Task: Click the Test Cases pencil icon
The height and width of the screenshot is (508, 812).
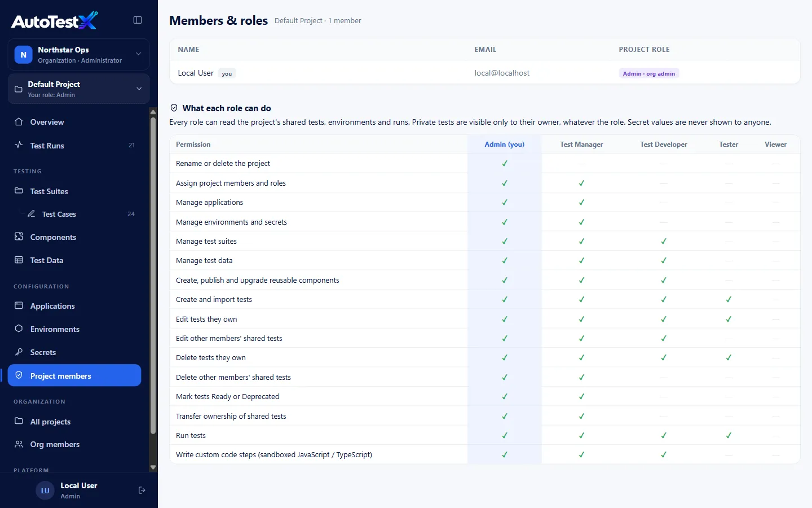Action: pyautogui.click(x=32, y=214)
